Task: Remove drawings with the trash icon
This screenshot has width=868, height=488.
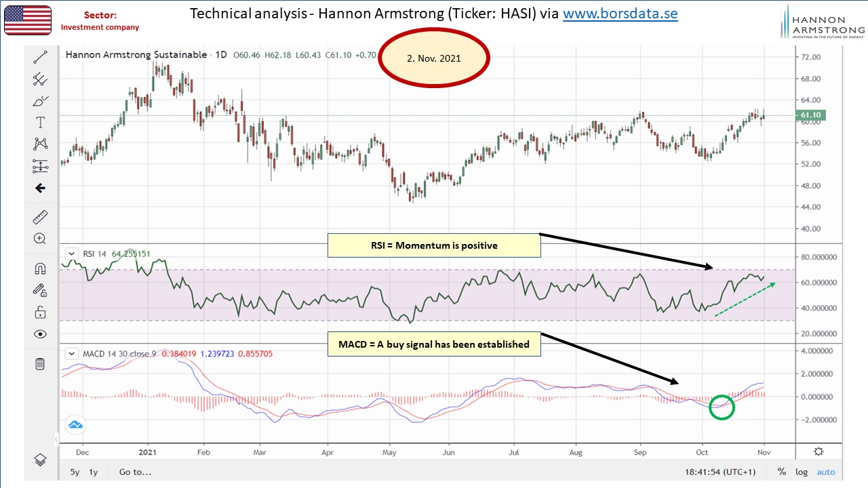Action: [40, 364]
